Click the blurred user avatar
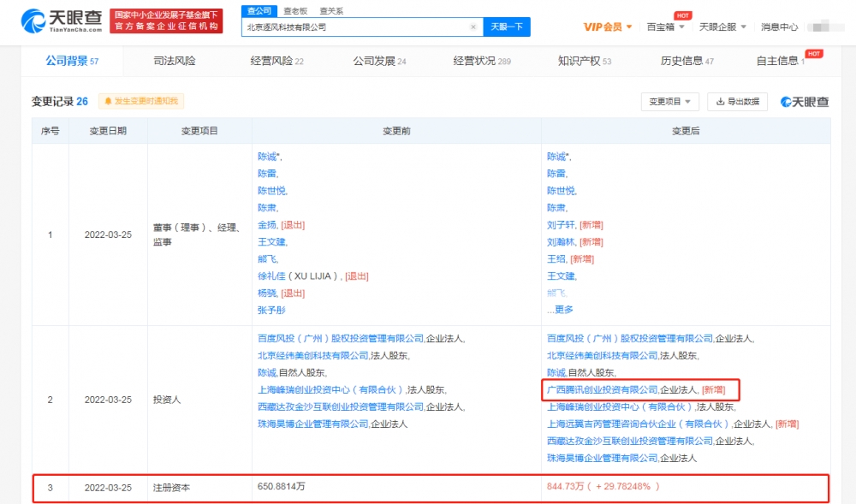This screenshot has height=504, width=856. 825,27
